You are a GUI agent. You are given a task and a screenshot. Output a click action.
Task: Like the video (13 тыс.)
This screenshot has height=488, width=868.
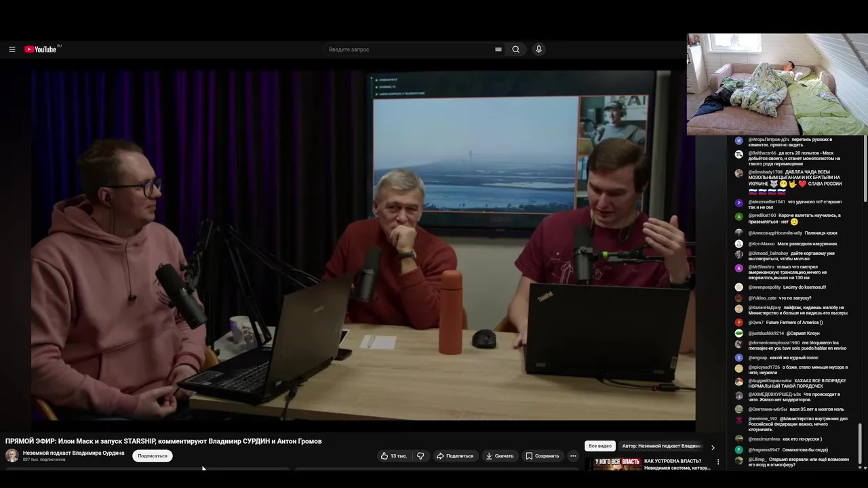[394, 456]
